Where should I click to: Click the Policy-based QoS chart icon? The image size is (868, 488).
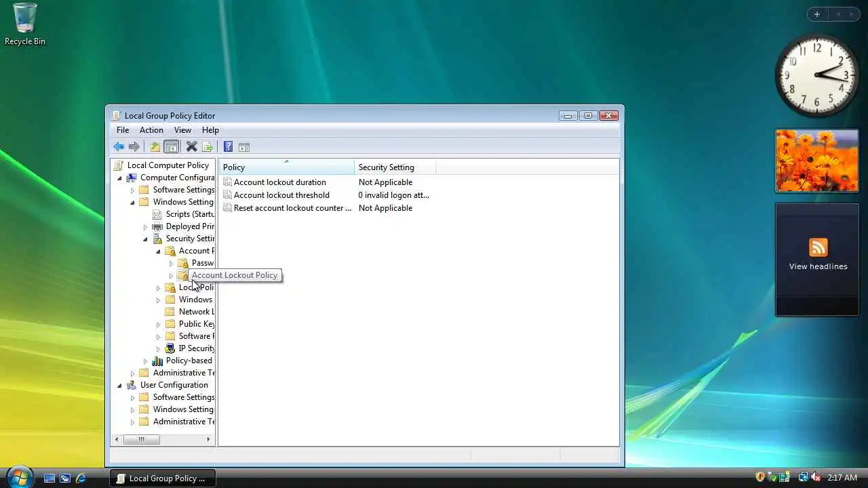[x=157, y=361]
